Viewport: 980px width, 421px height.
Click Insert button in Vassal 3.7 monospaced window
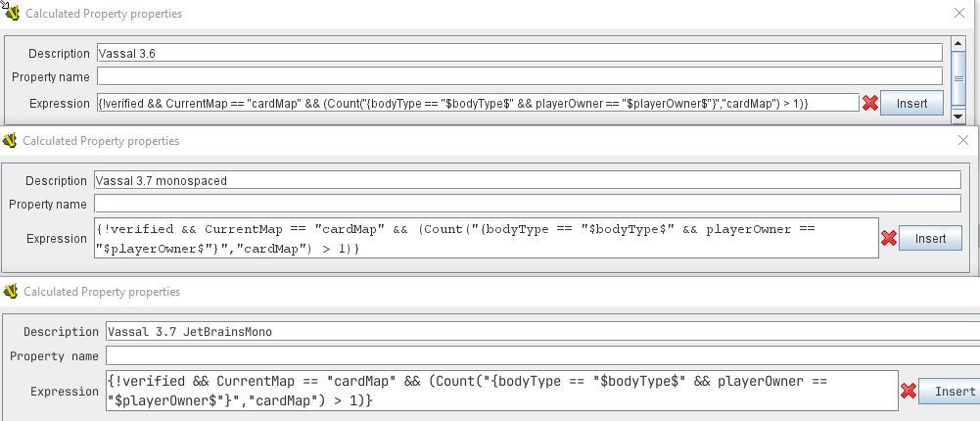[x=931, y=239]
